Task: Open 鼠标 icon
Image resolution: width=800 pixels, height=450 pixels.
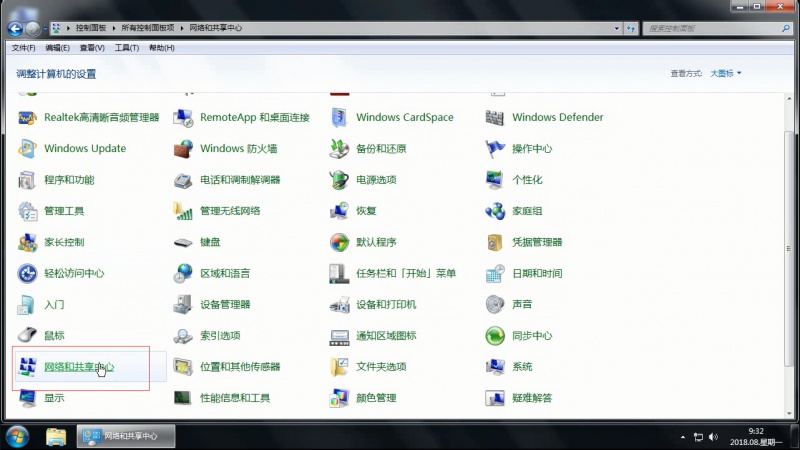Action: coord(28,336)
